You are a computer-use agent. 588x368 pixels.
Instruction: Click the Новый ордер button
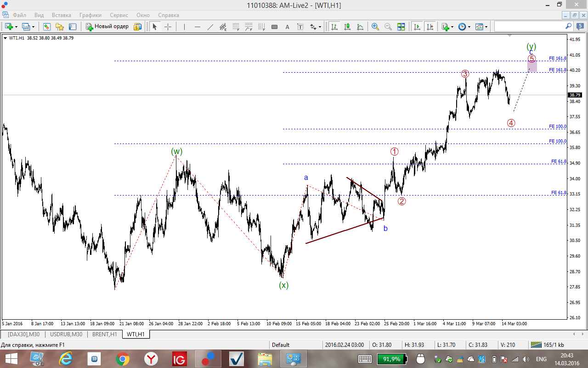coord(107,27)
